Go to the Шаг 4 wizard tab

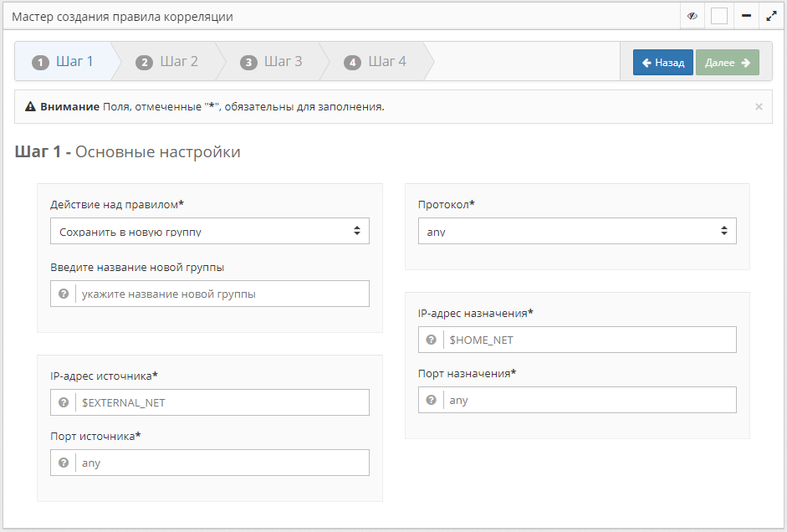point(376,62)
